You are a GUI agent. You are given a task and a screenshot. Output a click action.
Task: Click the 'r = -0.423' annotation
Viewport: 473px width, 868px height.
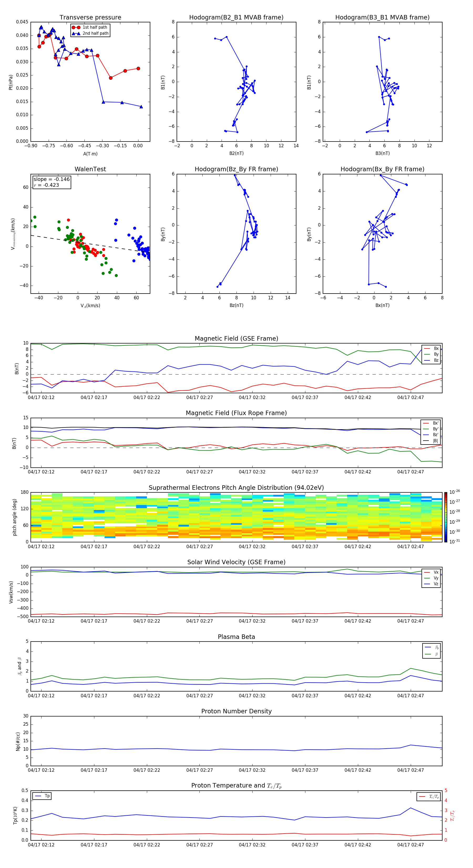click(47, 185)
